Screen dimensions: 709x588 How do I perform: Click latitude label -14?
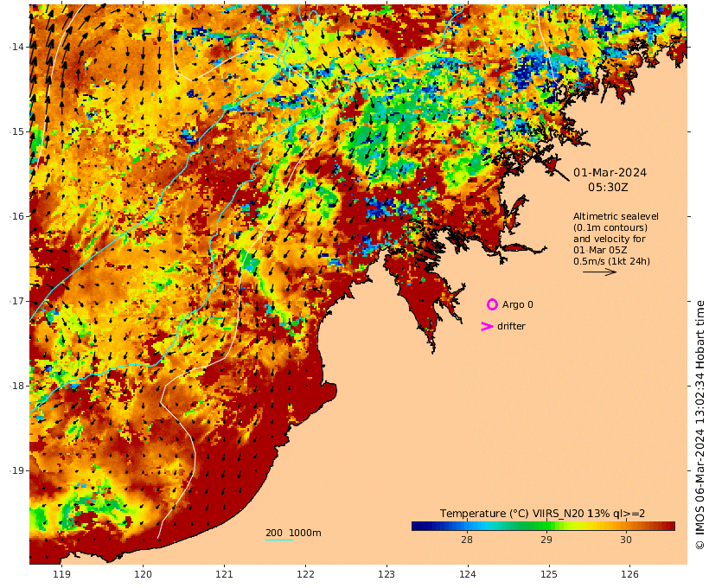click(x=18, y=47)
